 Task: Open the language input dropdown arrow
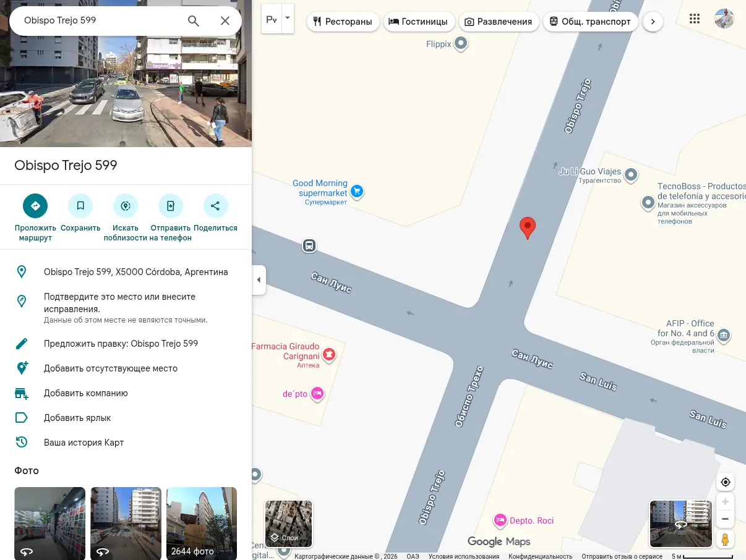pos(287,19)
